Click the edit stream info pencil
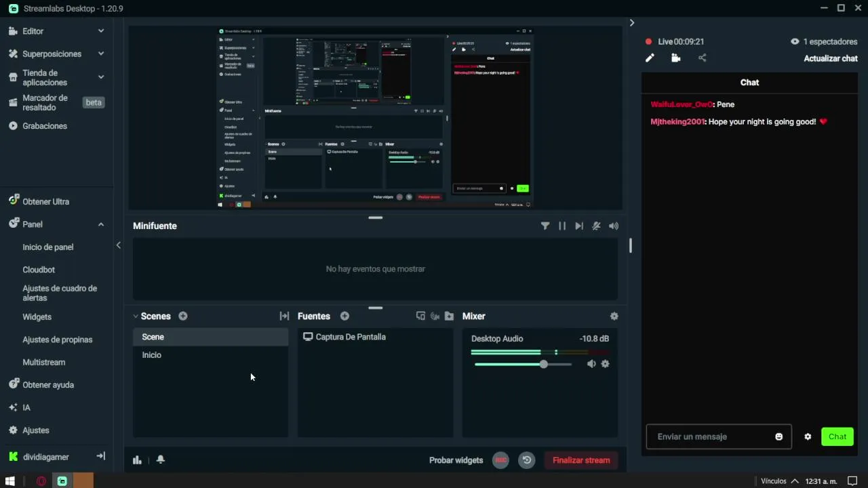868x488 pixels. pos(650,58)
